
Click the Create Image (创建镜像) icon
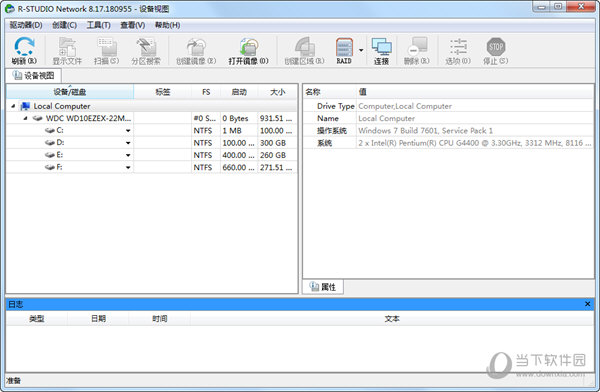click(196, 51)
